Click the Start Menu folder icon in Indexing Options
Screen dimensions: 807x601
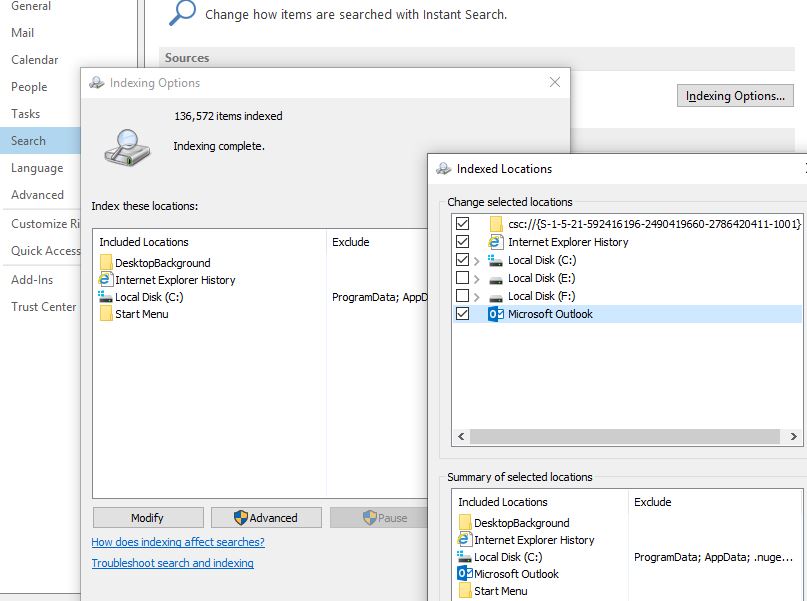tap(106, 314)
